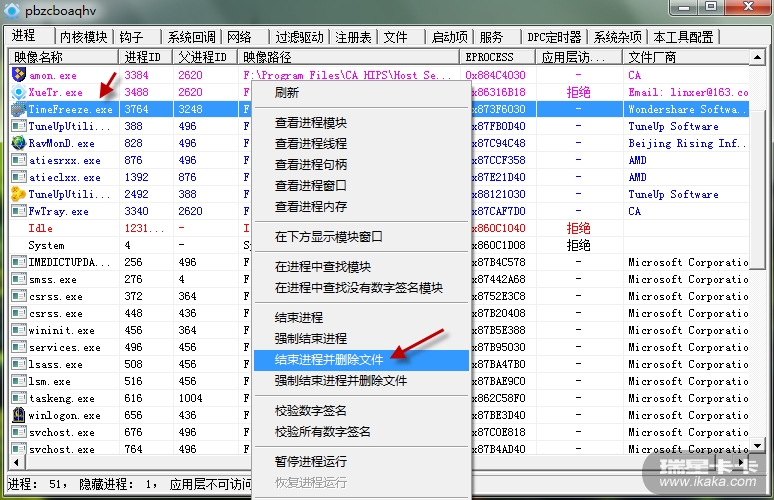This screenshot has height=500, width=774.
Task: Select 查看进程内存 menu entry
Action: click(x=361, y=206)
